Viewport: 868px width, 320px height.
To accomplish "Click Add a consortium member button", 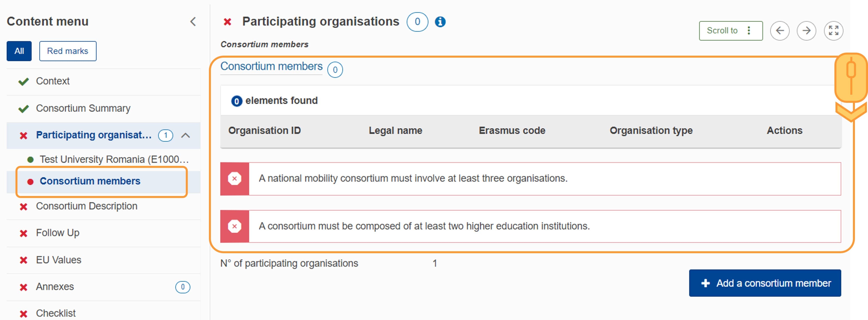I will tap(765, 283).
